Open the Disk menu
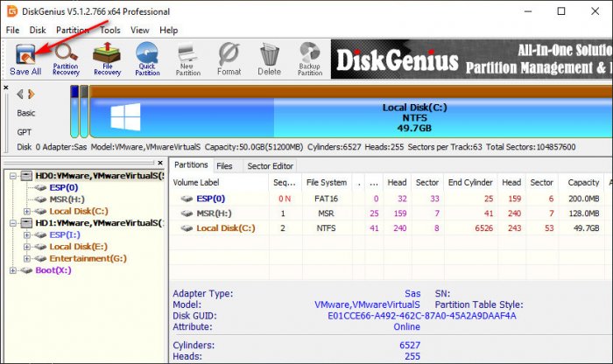 point(38,30)
